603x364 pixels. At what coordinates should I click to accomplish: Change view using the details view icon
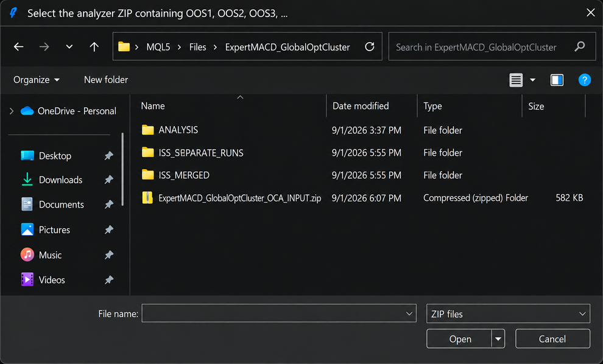click(516, 80)
